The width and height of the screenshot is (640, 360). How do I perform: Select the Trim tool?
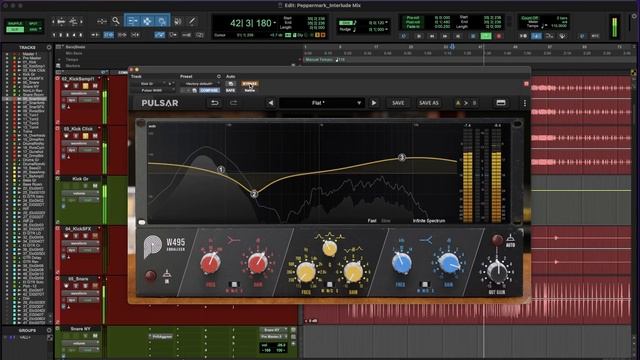[132, 21]
